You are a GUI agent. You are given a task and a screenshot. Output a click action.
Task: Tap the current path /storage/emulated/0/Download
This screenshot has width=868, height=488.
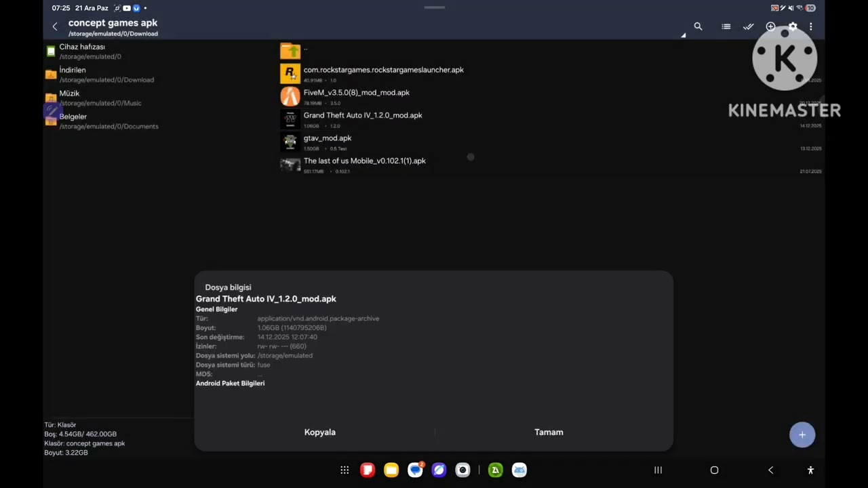pos(113,34)
